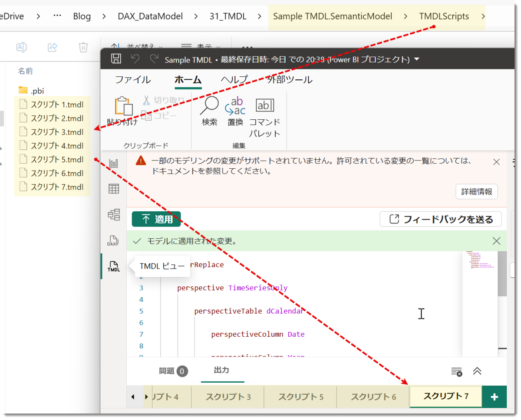This screenshot has height=420, width=521.
Task: Dismiss the unsupported modeling changes warning
Action: pos(497,162)
